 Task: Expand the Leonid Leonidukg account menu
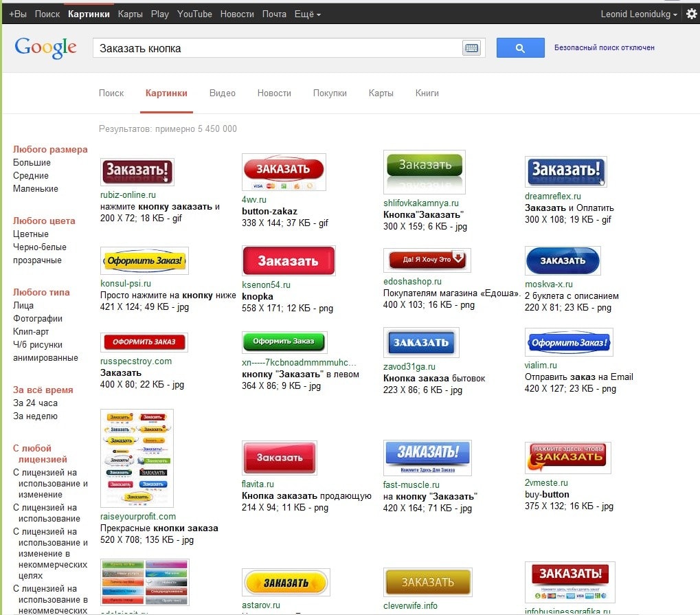pyautogui.click(x=638, y=14)
